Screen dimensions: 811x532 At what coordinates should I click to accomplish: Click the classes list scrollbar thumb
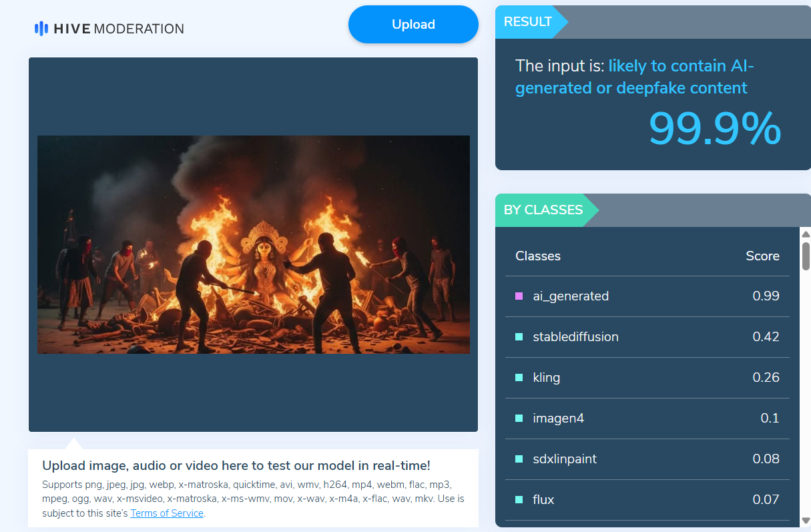point(805,256)
